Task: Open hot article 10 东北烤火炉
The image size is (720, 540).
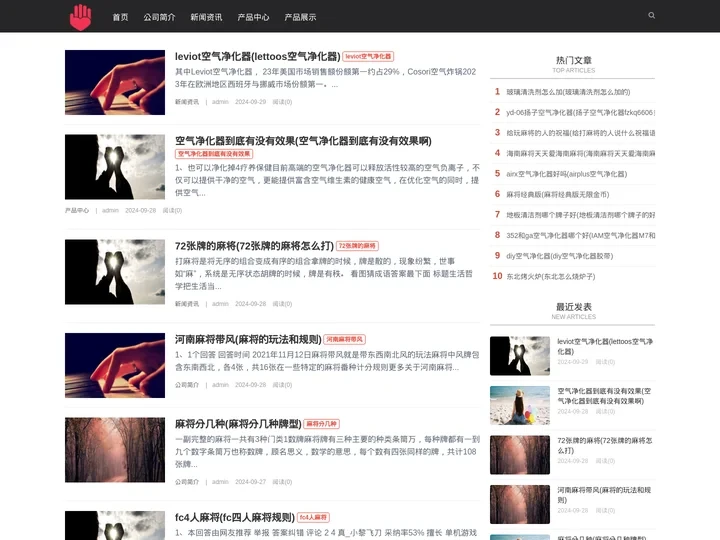Action: [x=551, y=277]
